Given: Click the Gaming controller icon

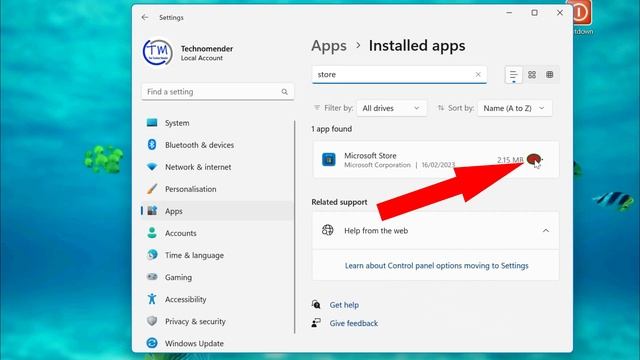Looking at the screenshot, I should (x=152, y=277).
